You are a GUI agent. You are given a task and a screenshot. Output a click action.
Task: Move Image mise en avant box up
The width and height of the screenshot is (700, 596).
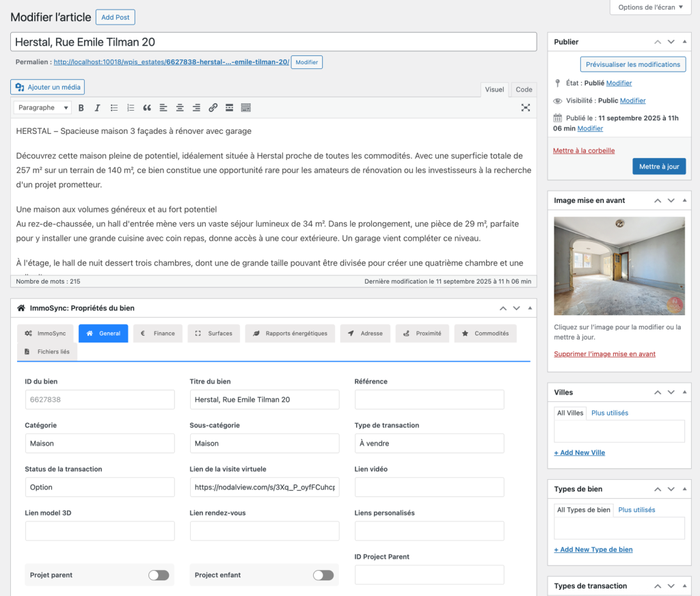pyautogui.click(x=658, y=200)
